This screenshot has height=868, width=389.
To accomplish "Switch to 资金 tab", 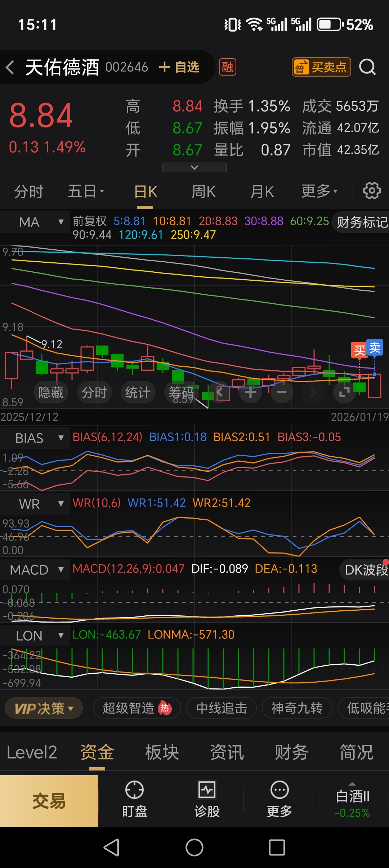I will (x=97, y=752).
